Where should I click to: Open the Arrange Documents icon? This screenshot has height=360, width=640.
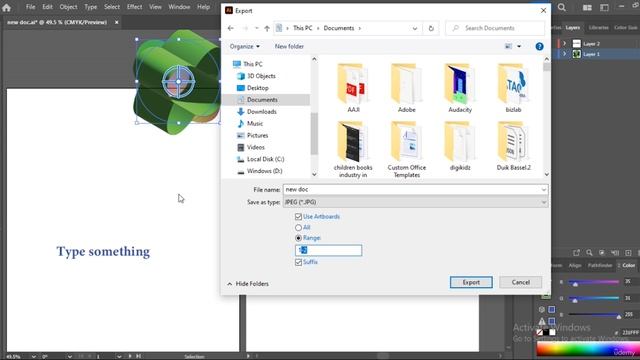587,7
